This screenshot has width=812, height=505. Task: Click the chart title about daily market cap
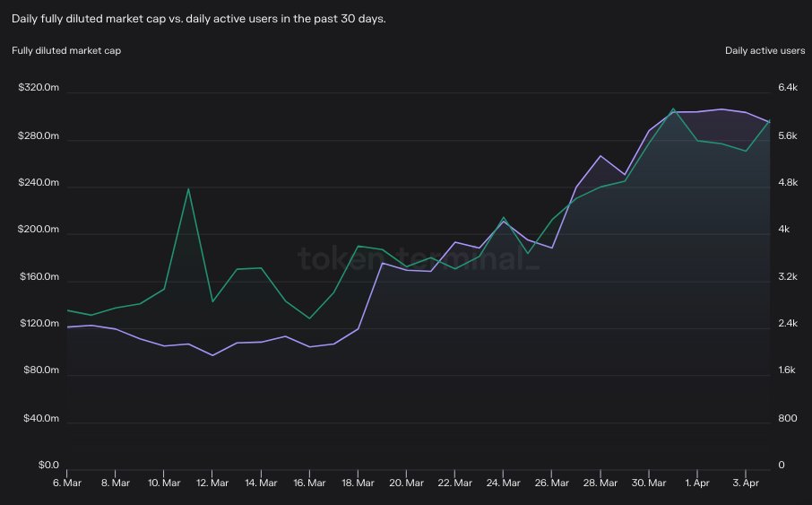(x=198, y=19)
